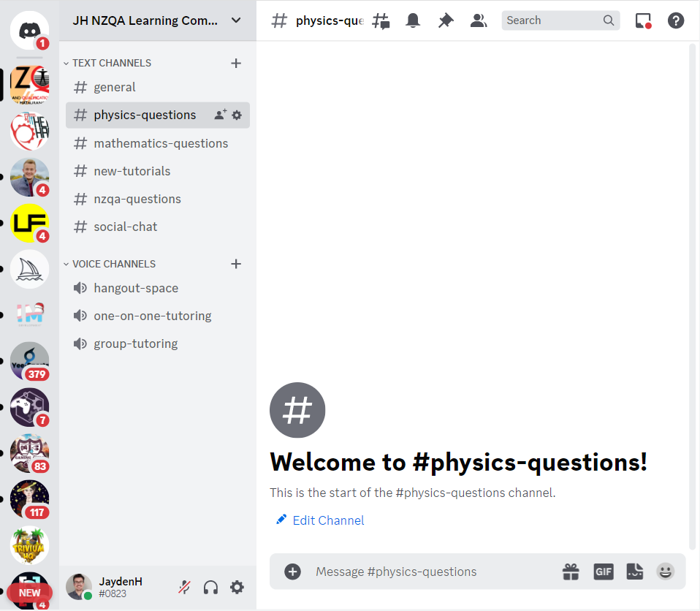700x611 pixels.
Task: Join the hangout-space voice channel
Action: pos(158,288)
